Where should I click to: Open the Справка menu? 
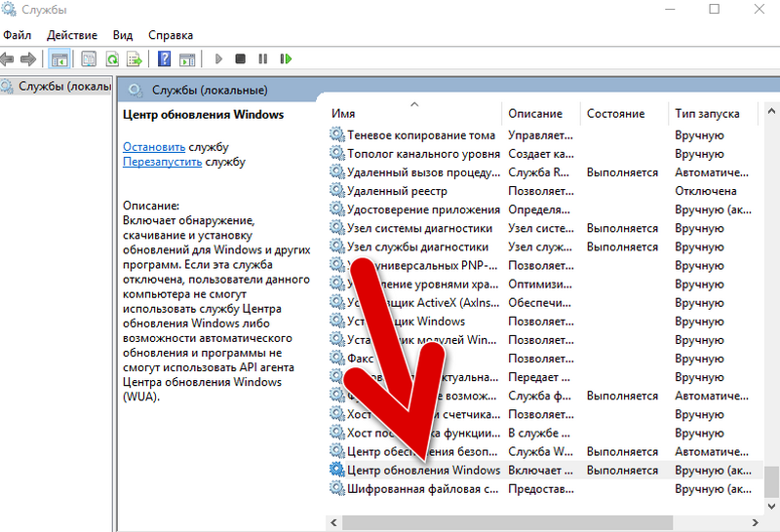coord(171,35)
